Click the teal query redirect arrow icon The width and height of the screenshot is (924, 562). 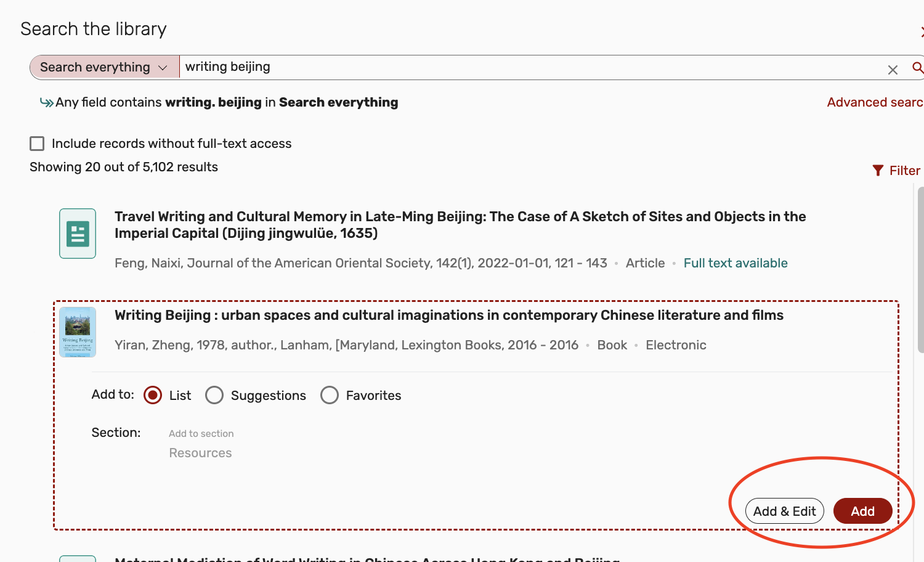[x=46, y=102]
